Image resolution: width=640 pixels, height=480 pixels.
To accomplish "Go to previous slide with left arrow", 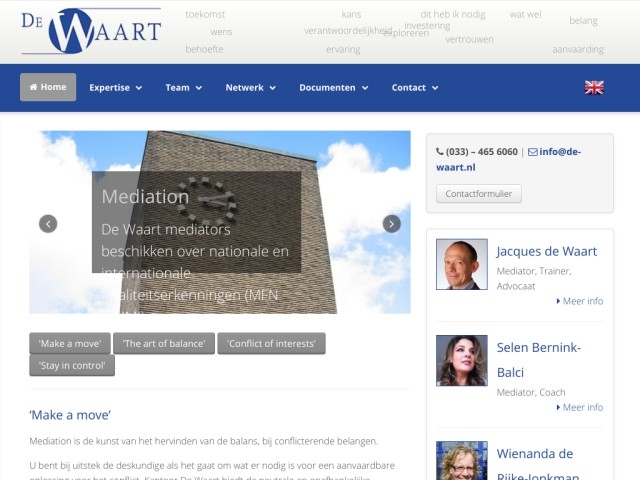I will tap(48, 224).
